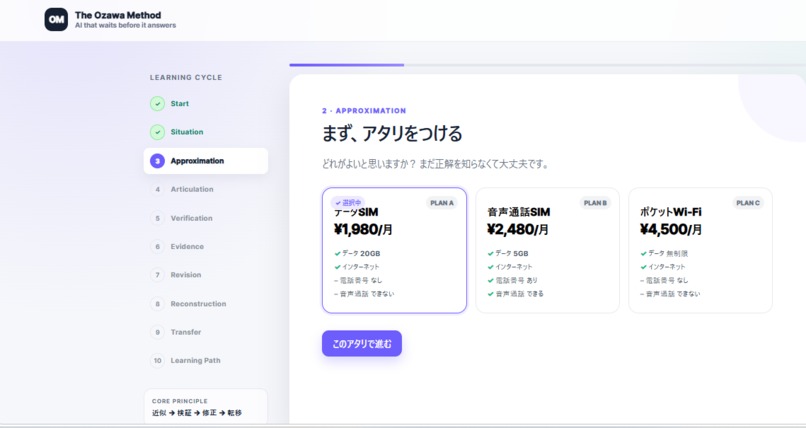Viewport: 806px width, 428px height.
Task: Select the Approximation step
Action: pyautogui.click(x=206, y=161)
